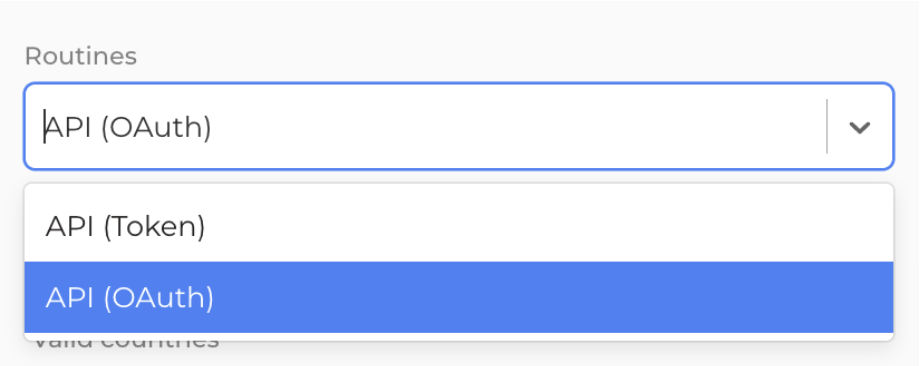Pick the last entry in Routines menu

[459, 297]
